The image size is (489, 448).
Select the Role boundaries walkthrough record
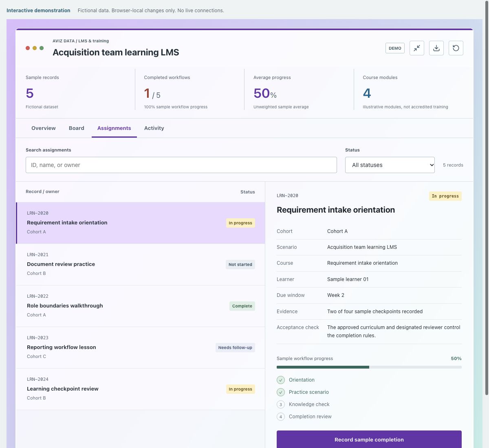(141, 306)
